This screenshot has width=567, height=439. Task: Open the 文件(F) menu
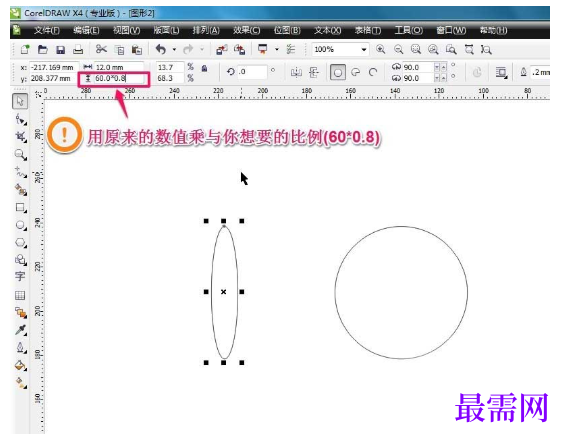click(x=47, y=30)
